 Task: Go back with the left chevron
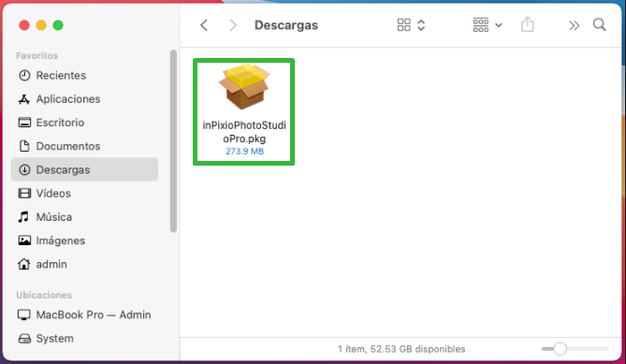[204, 25]
